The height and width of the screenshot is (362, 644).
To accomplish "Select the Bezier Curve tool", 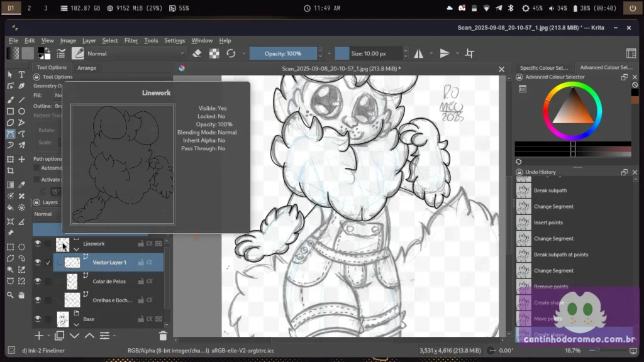I will (10, 134).
